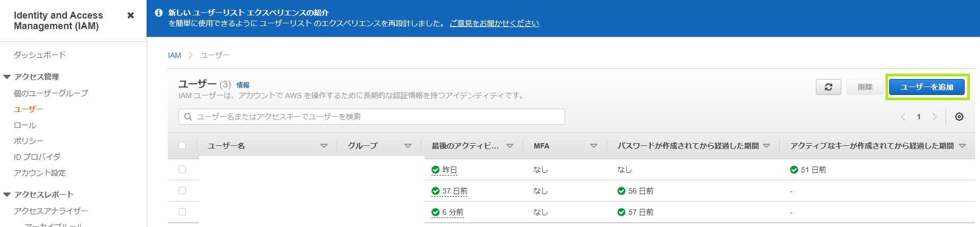
Task: Click 昨日 last activity link
Action: click(449, 170)
